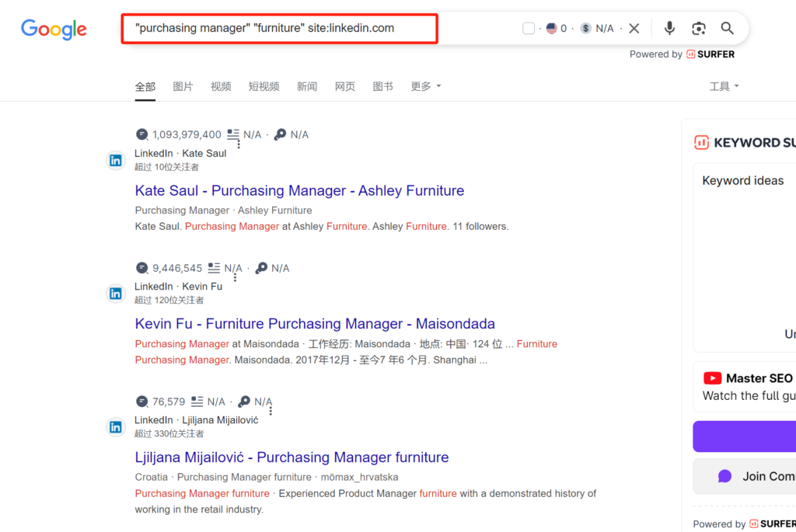The image size is (796, 532).
Task: Click the LinkedIn favicon for Kevin Fu
Action: pos(116,294)
